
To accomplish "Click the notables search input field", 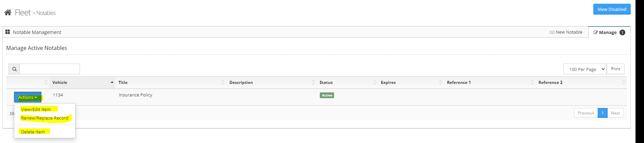I will (x=50, y=69).
